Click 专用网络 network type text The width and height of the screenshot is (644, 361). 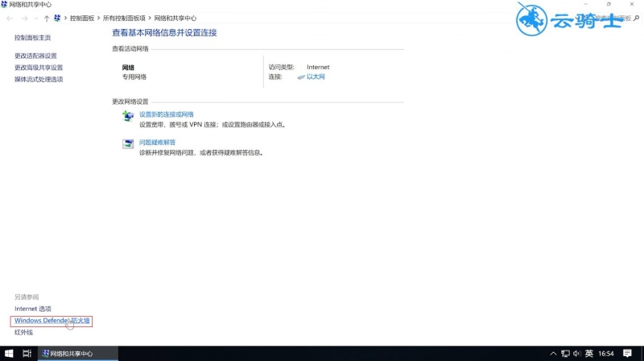[x=134, y=77]
